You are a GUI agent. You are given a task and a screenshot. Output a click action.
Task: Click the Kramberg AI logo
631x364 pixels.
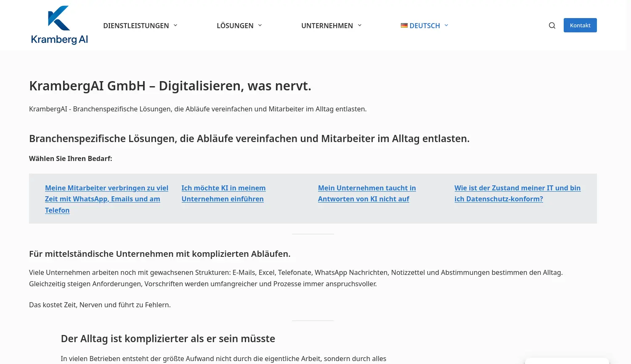point(59,25)
